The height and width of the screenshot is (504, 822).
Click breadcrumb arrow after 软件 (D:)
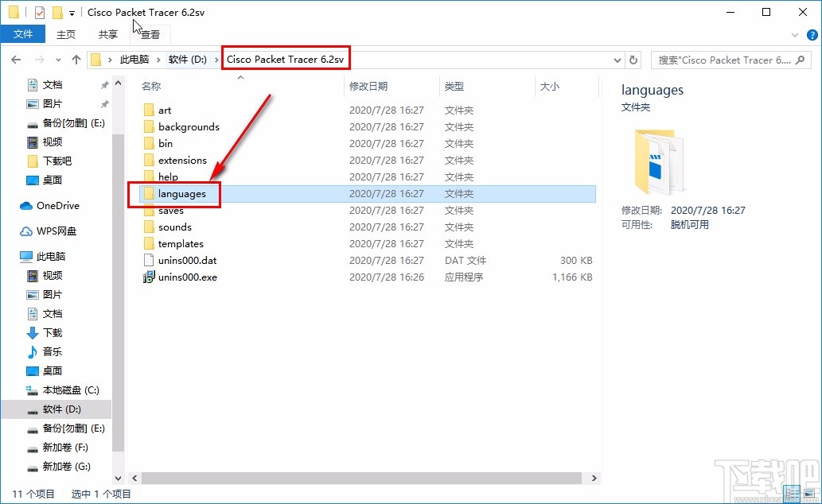click(216, 60)
